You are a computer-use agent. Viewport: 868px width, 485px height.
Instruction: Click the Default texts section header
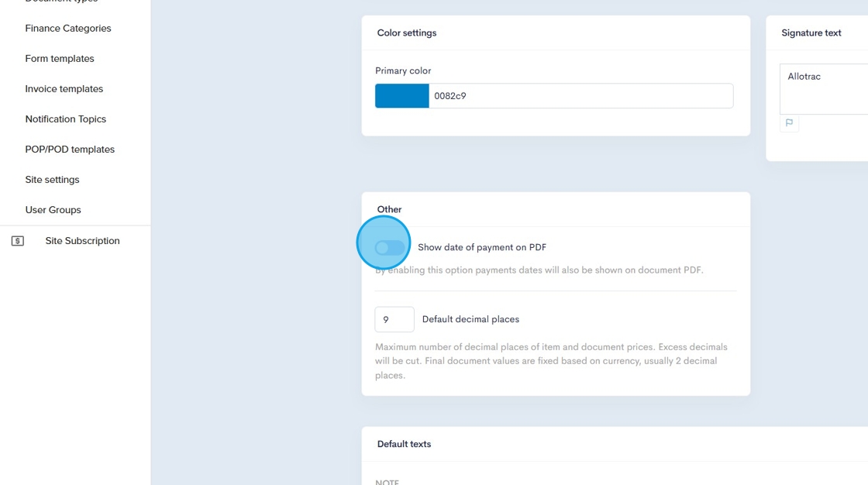click(404, 444)
